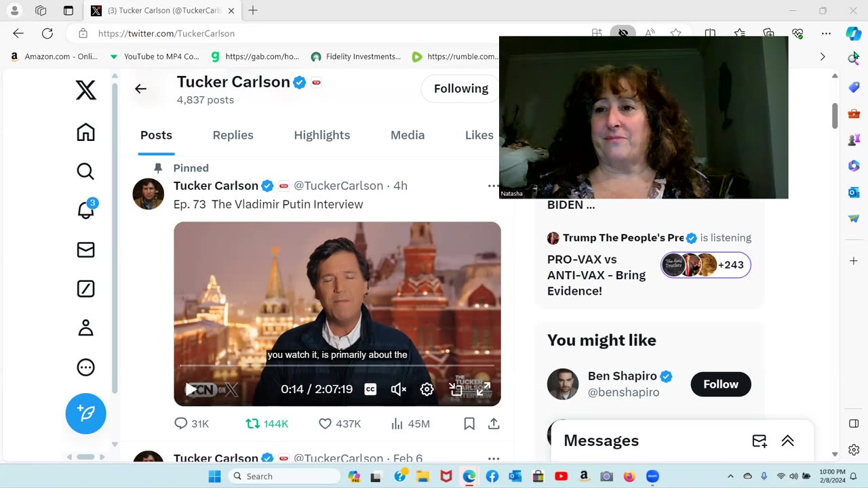
Task: Switch to the Replies tab
Action: click(233, 135)
